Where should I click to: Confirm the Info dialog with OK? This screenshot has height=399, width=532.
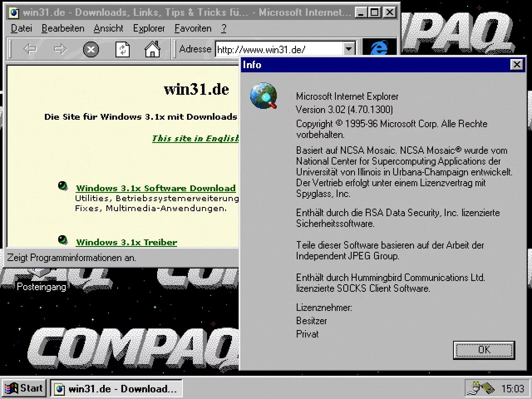click(x=483, y=350)
